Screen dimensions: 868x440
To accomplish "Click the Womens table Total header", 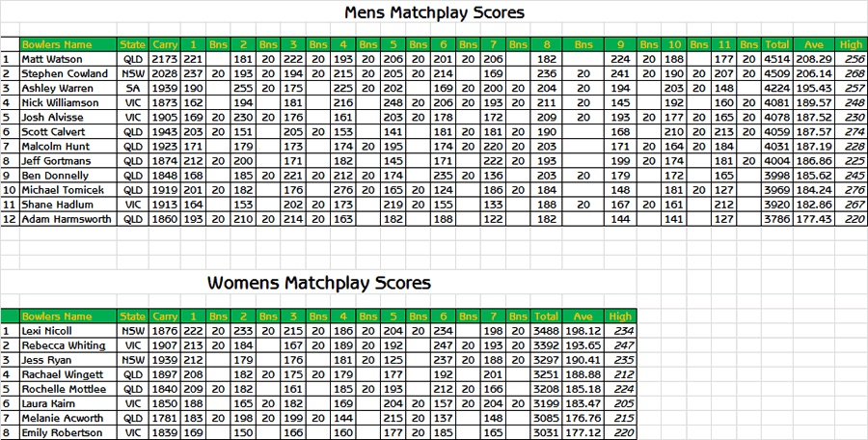I will tap(546, 316).
